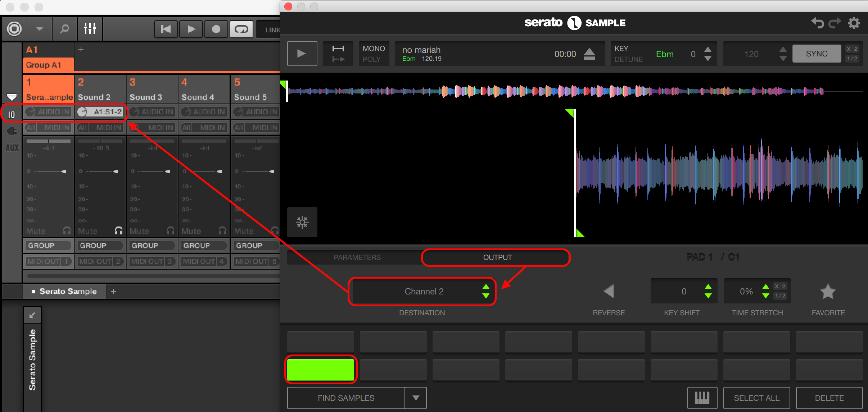Viewport: 868px width, 412px height.
Task: Select the PARAMETERS tab in Serato Sample
Action: (357, 257)
